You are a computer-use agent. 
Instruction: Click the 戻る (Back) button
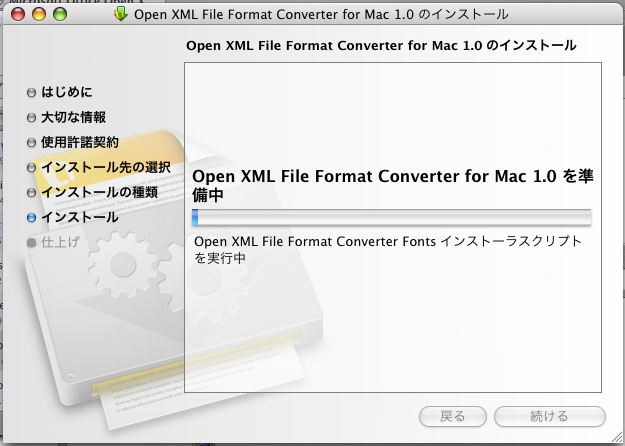[452, 416]
